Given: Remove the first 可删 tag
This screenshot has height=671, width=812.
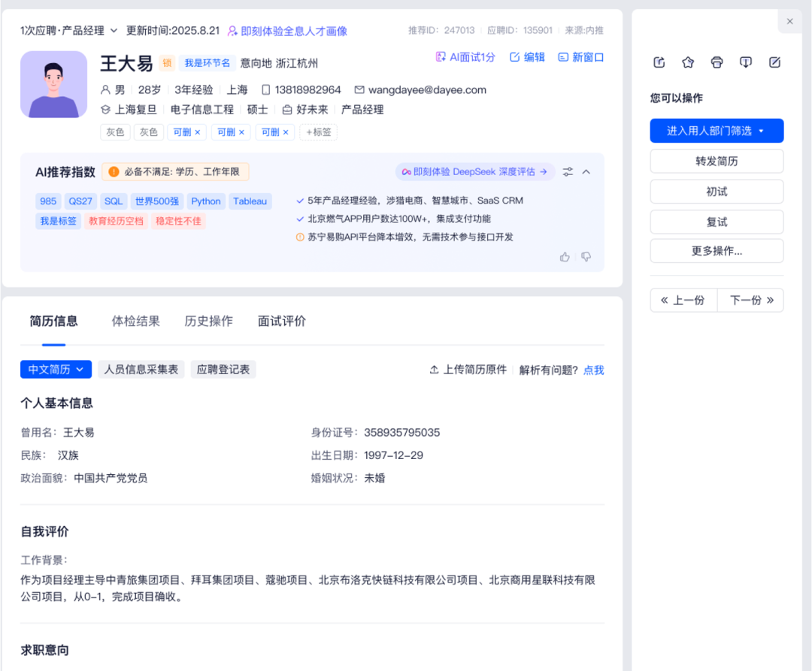Looking at the screenshot, I should point(198,132).
